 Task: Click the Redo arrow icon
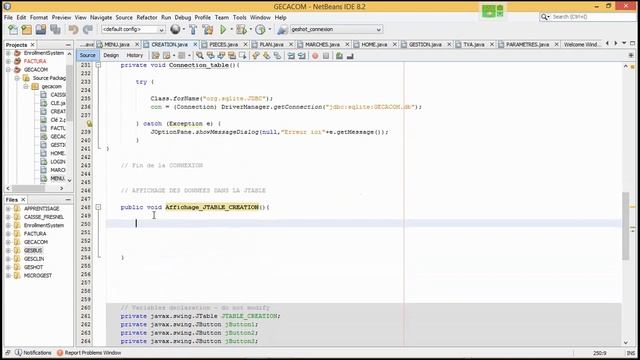[88, 29]
